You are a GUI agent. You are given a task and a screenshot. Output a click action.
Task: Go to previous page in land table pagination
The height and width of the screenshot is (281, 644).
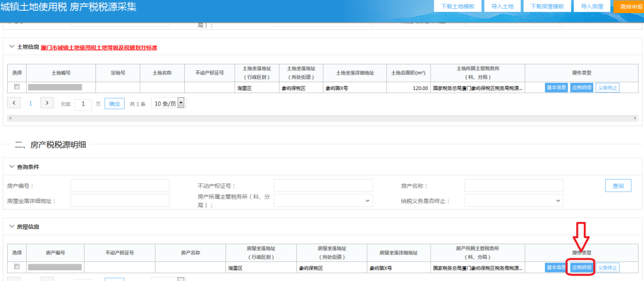click(x=14, y=103)
